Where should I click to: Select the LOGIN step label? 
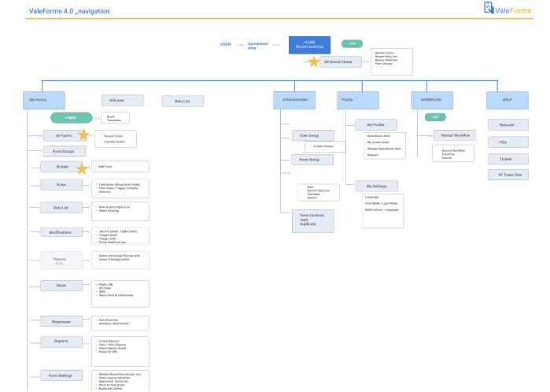coord(225,44)
